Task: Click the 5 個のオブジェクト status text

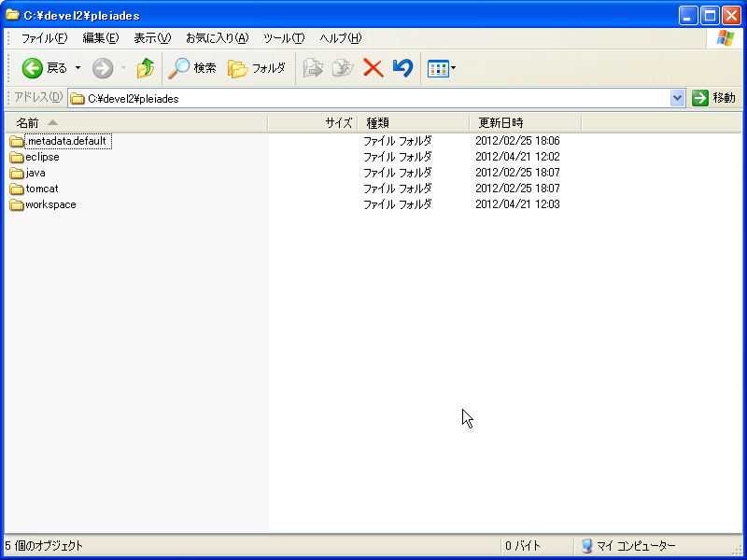Action: coord(44,546)
